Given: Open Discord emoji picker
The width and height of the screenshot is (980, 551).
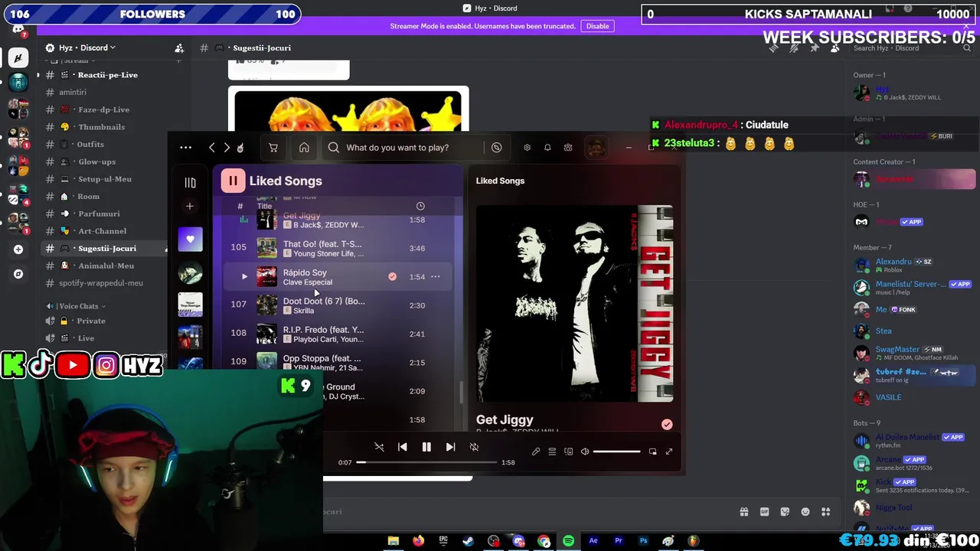Looking at the screenshot, I should (x=805, y=512).
